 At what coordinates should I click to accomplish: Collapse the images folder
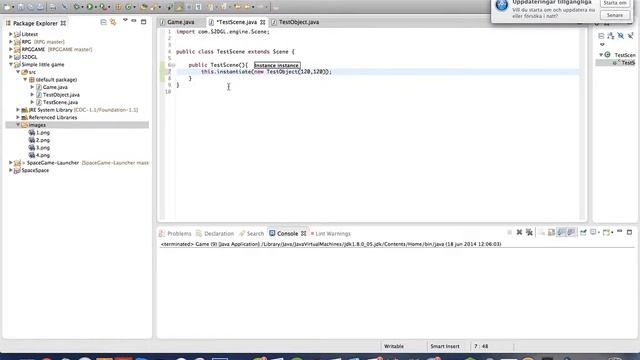pos(18,125)
